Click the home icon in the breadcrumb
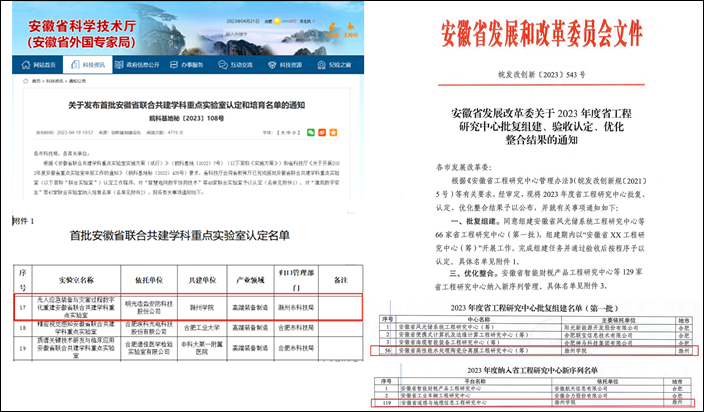Screen dimensions: 704x412 (x=26, y=81)
